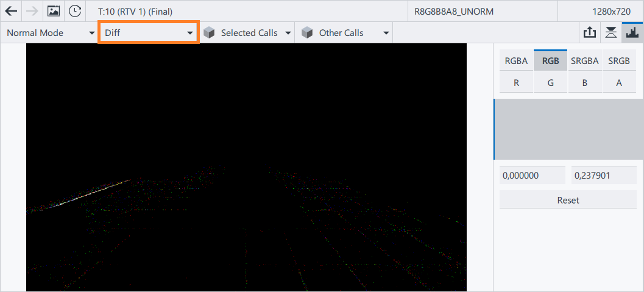
Task: Expand the Other Calls dropdown
Action: [386, 33]
